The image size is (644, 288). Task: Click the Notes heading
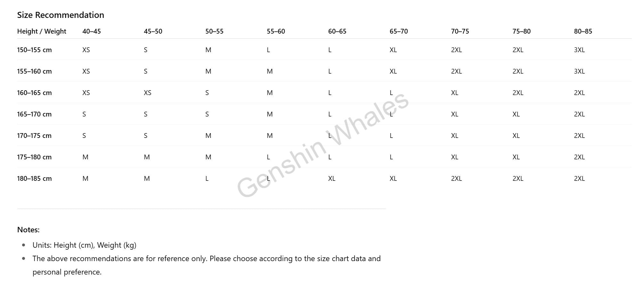click(x=28, y=230)
